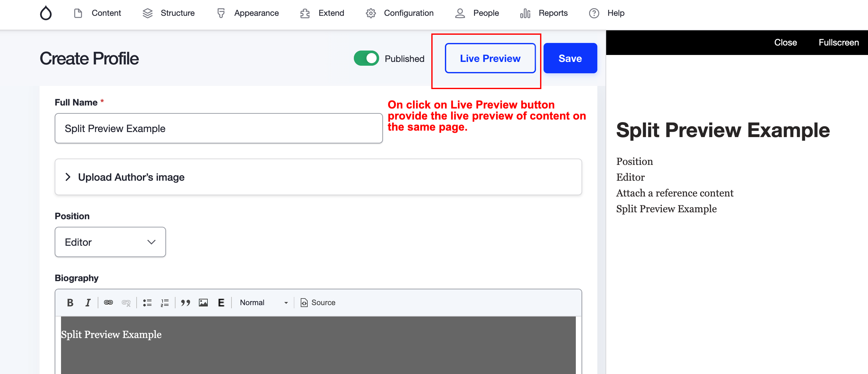Click the Bold formatting icon

tap(70, 302)
